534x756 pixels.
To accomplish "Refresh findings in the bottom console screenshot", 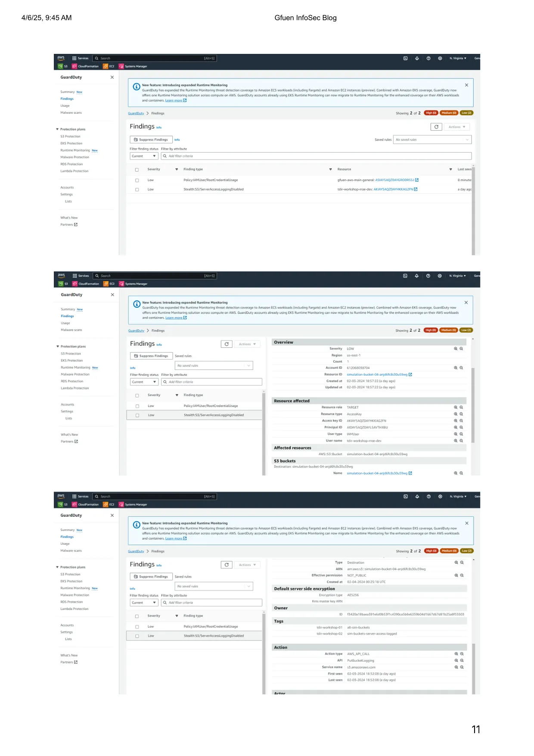I will (x=227, y=565).
